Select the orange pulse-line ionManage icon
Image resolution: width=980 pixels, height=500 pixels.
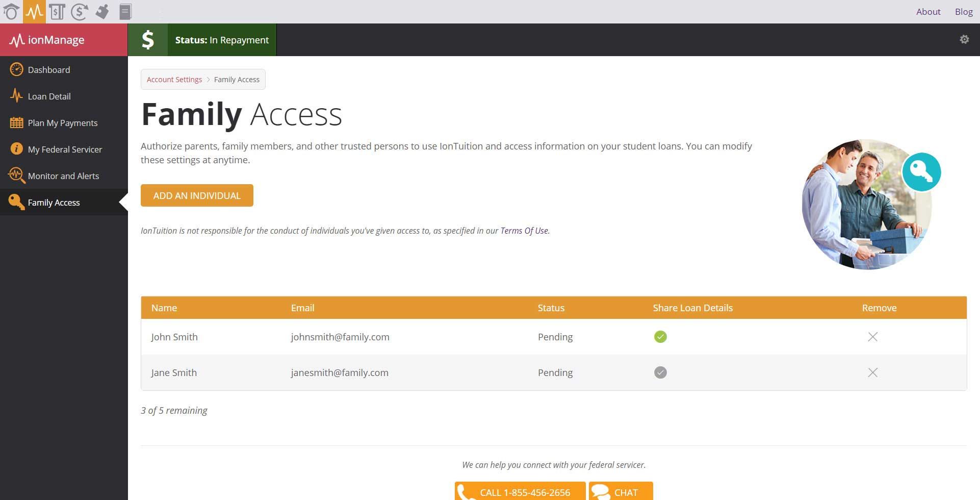pyautogui.click(x=34, y=11)
